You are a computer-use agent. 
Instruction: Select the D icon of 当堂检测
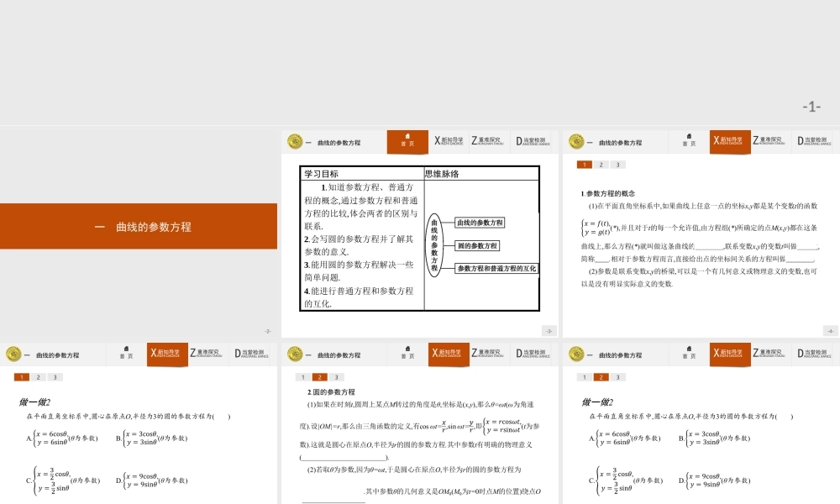(x=517, y=140)
